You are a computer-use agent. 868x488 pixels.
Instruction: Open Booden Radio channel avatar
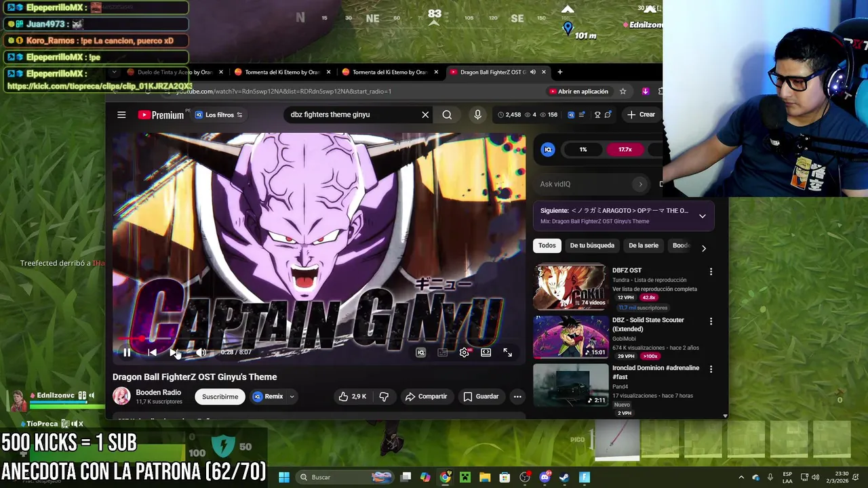click(121, 396)
